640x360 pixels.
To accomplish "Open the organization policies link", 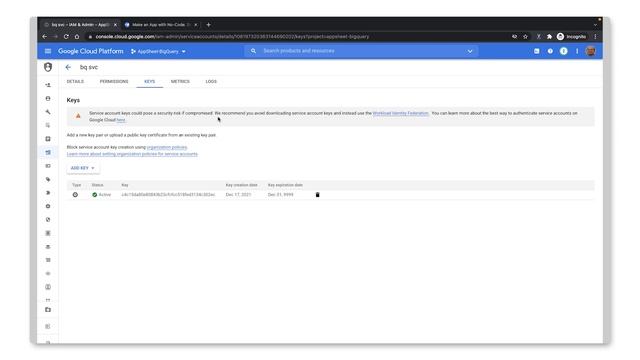I will [167, 147].
